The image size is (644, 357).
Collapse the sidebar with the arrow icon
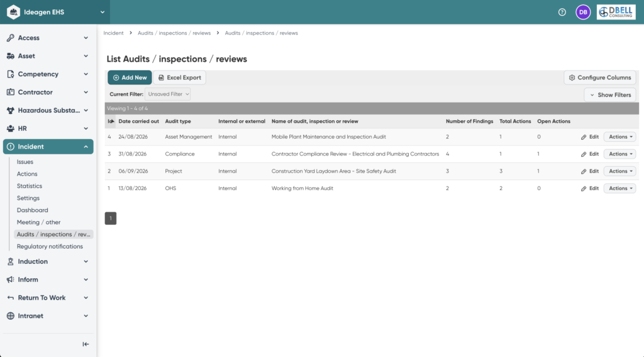[x=86, y=344]
